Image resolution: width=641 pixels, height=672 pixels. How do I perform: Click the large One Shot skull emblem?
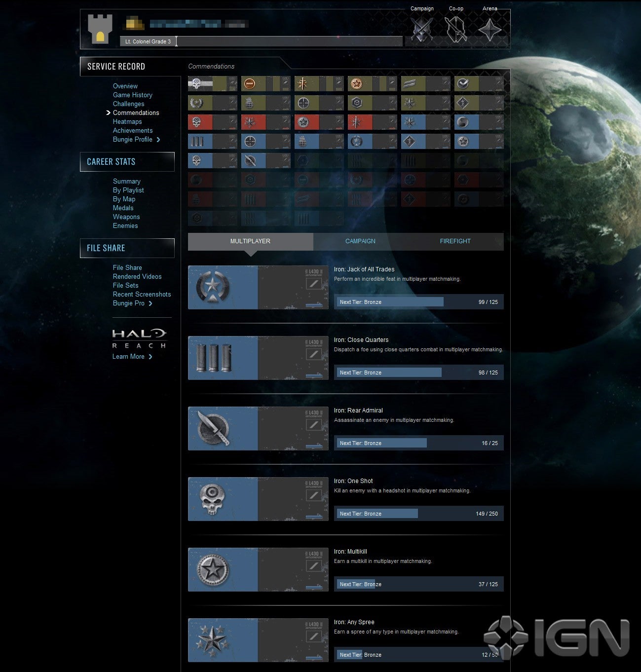(212, 499)
